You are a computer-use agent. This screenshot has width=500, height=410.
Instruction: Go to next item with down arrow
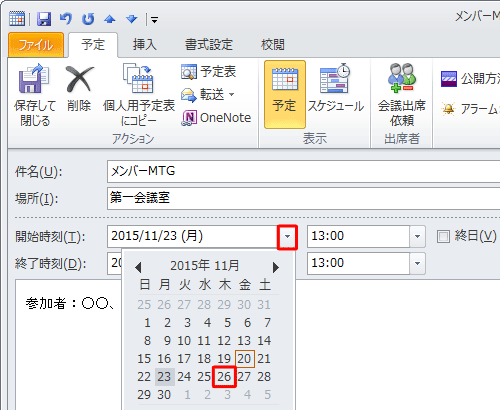[x=132, y=19]
